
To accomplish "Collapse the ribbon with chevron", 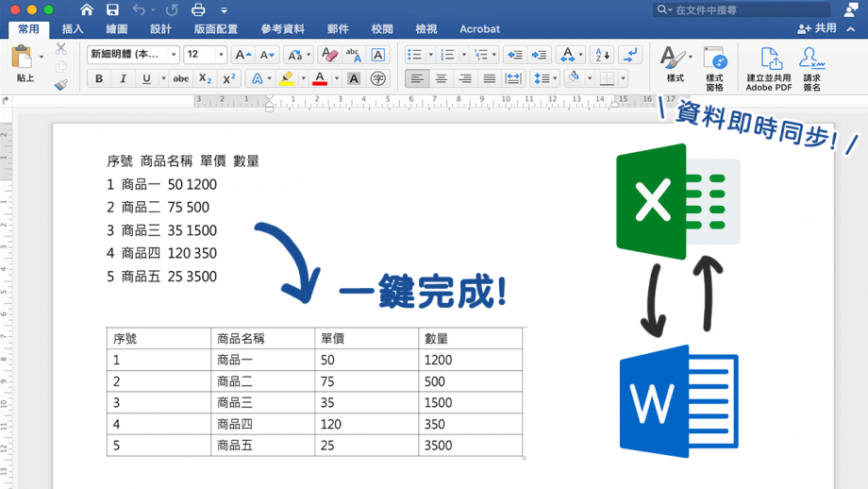I will (851, 29).
